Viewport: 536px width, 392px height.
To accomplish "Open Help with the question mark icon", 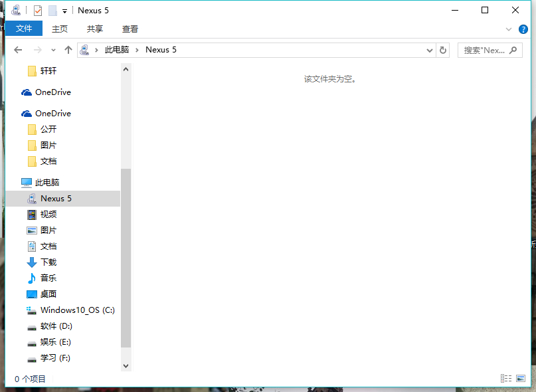I will [523, 29].
